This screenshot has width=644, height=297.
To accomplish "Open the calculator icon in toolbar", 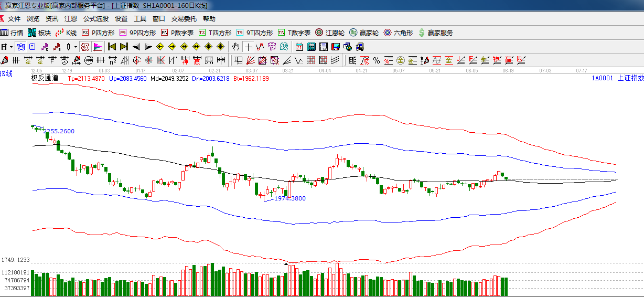I will click(312, 47).
